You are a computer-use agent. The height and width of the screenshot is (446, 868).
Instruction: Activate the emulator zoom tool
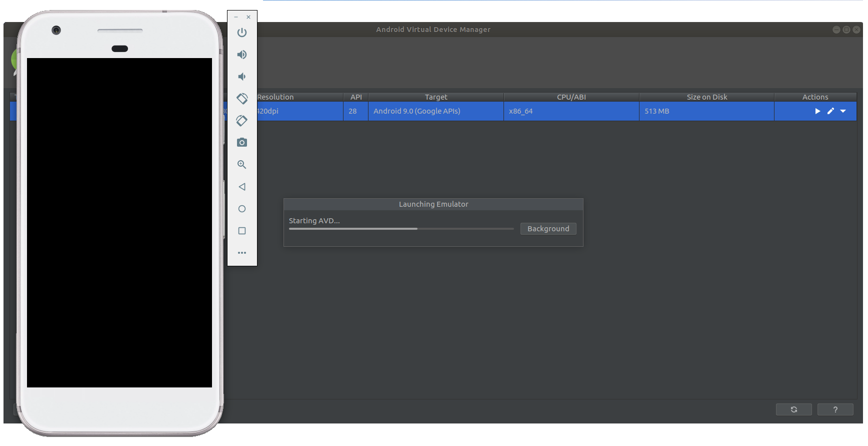pos(242,165)
